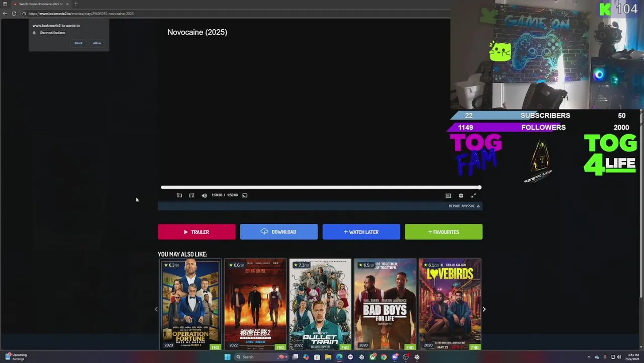Viewport: 644px width, 363px height.
Task: Open Upcoming earnings widget in the taskbar
Action: click(16, 357)
